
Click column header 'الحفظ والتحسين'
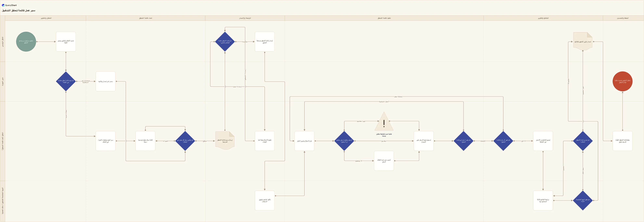point(623,18)
